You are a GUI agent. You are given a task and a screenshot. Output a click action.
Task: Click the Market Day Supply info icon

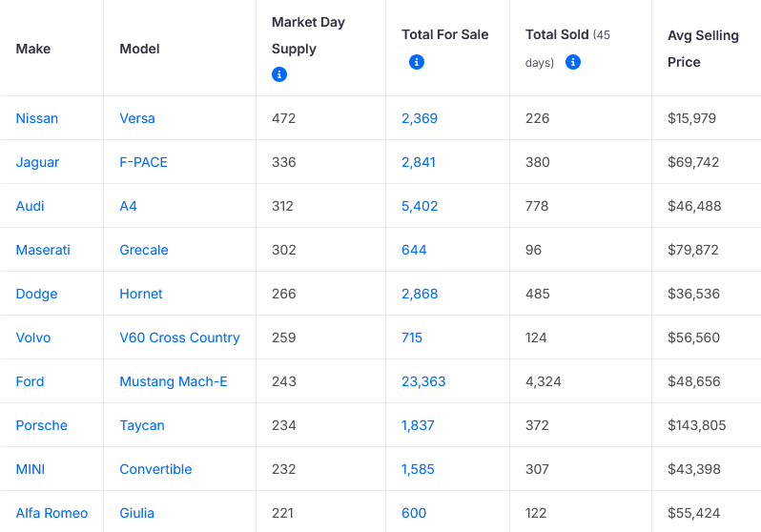[x=279, y=74]
